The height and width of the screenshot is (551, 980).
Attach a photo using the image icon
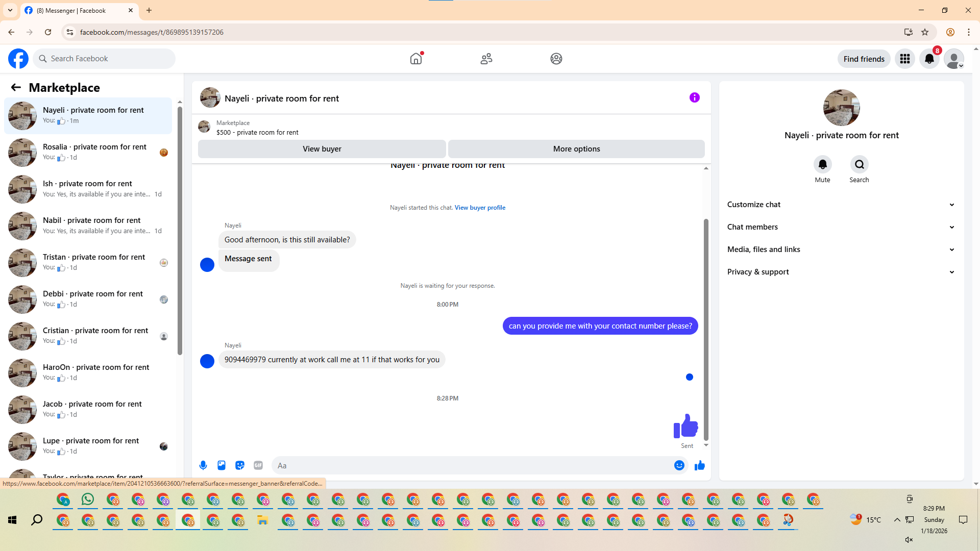click(x=222, y=465)
